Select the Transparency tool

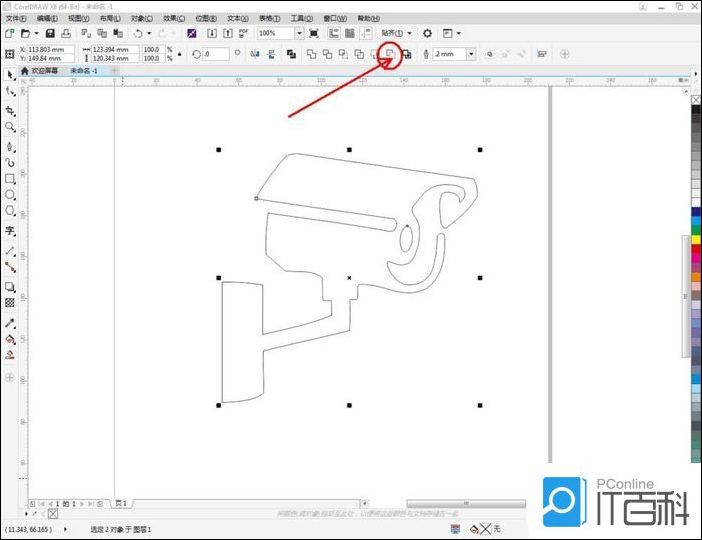coord(10,303)
